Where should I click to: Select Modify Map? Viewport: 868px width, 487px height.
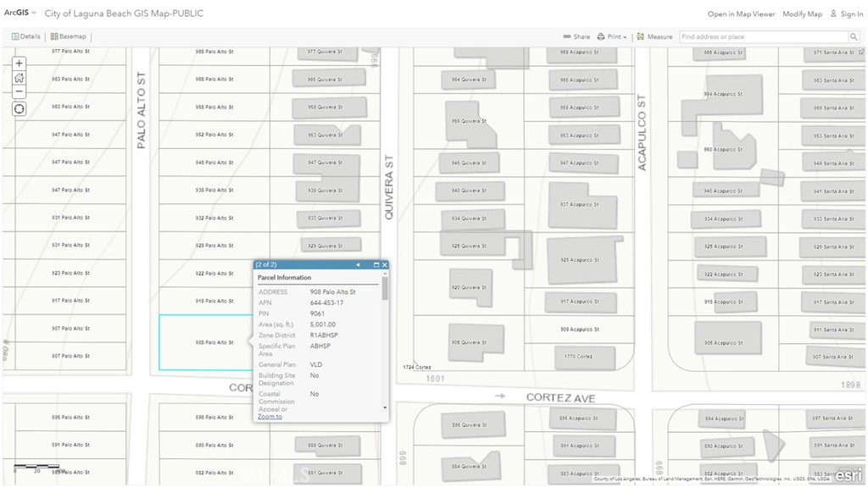[802, 14]
